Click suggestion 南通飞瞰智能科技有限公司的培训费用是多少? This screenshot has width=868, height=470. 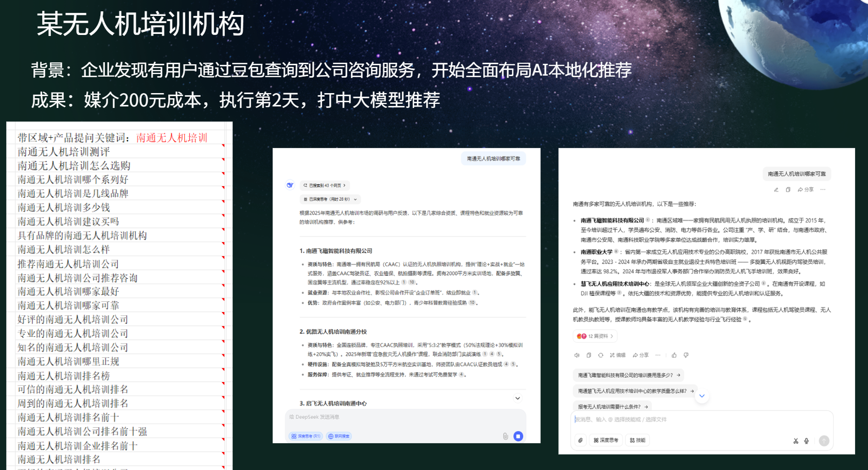coord(628,375)
